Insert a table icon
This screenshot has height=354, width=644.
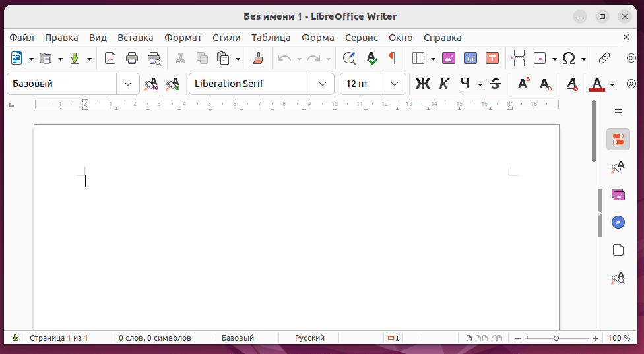pos(418,58)
